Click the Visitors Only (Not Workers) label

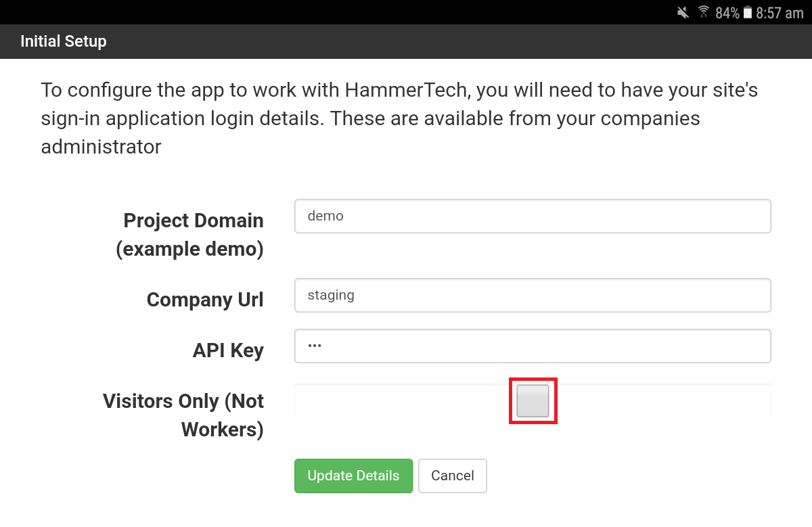(183, 415)
